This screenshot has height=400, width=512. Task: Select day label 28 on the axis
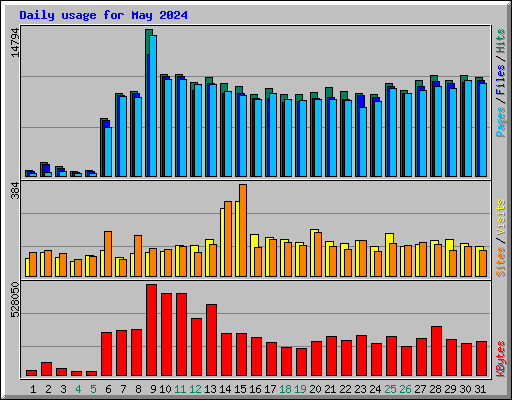[x=435, y=389]
